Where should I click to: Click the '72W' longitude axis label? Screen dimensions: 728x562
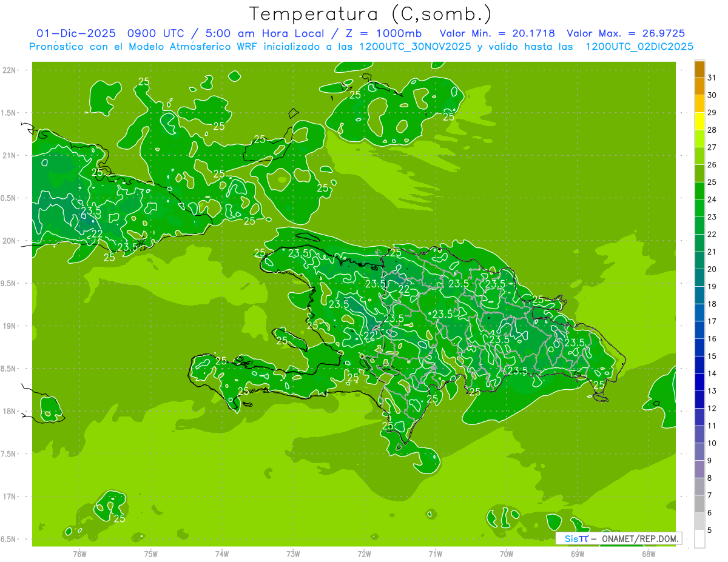(364, 554)
